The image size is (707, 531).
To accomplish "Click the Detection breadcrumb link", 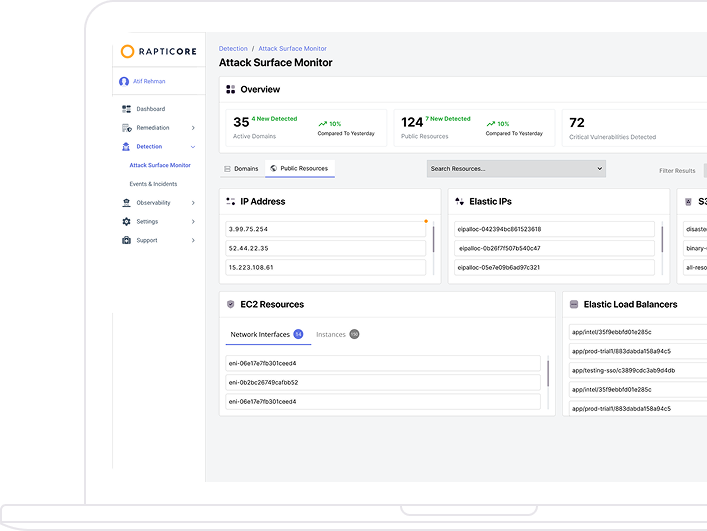I will (x=233, y=48).
